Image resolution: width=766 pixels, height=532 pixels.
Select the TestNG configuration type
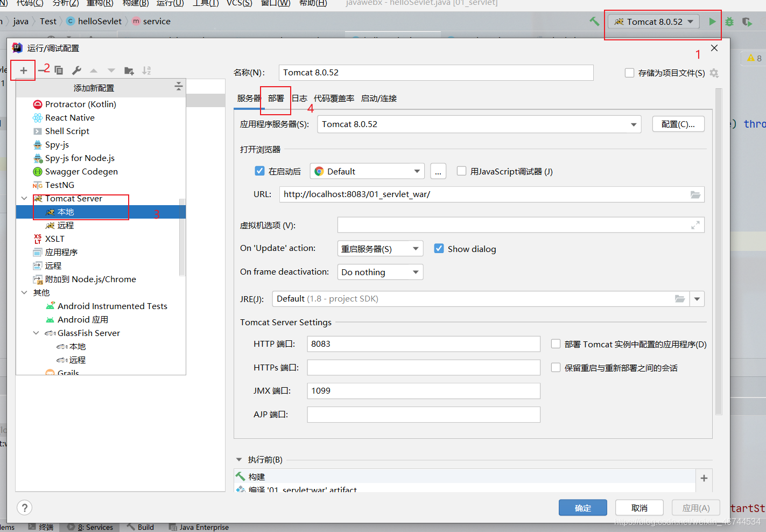[53, 185]
